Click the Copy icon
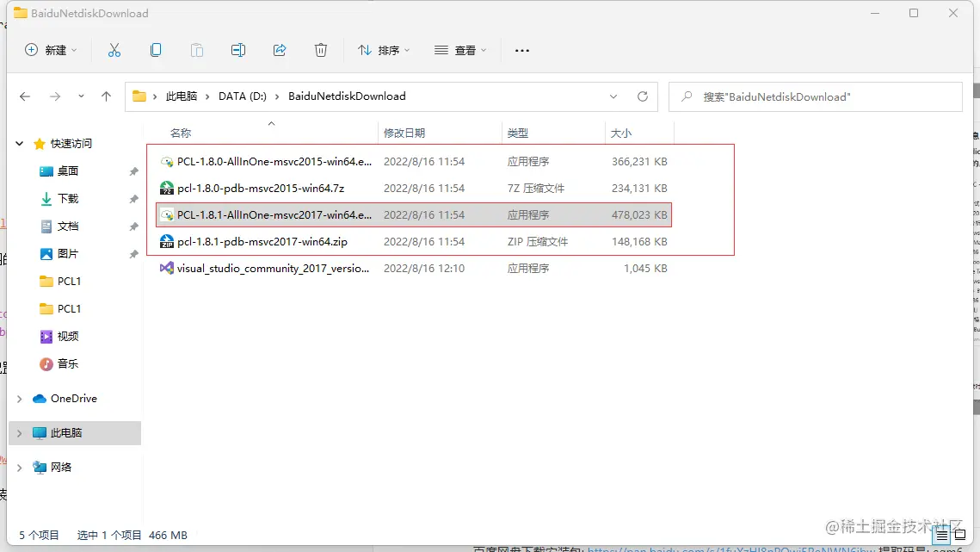This screenshot has height=552, width=980. point(156,50)
